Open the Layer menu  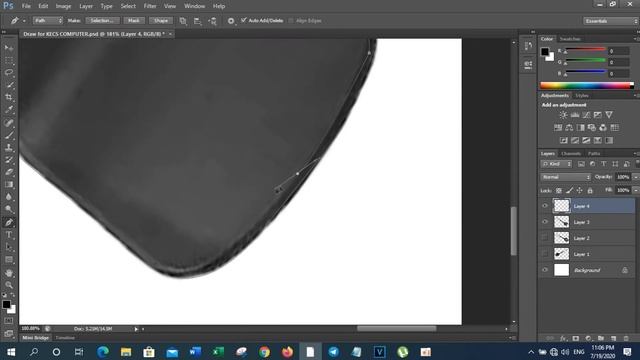pyautogui.click(x=86, y=6)
